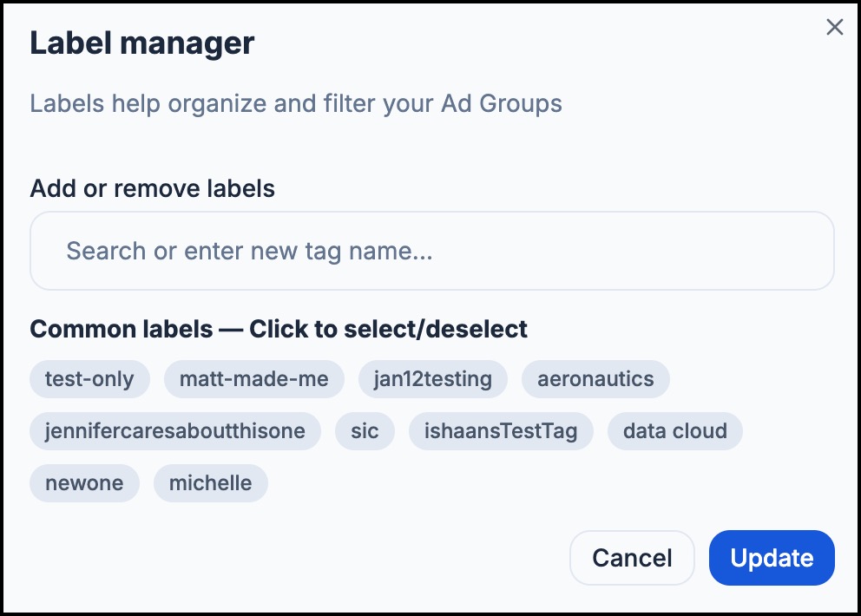The image size is (861, 616).
Task: Select the ishaansTestTag label
Action: coord(501,431)
